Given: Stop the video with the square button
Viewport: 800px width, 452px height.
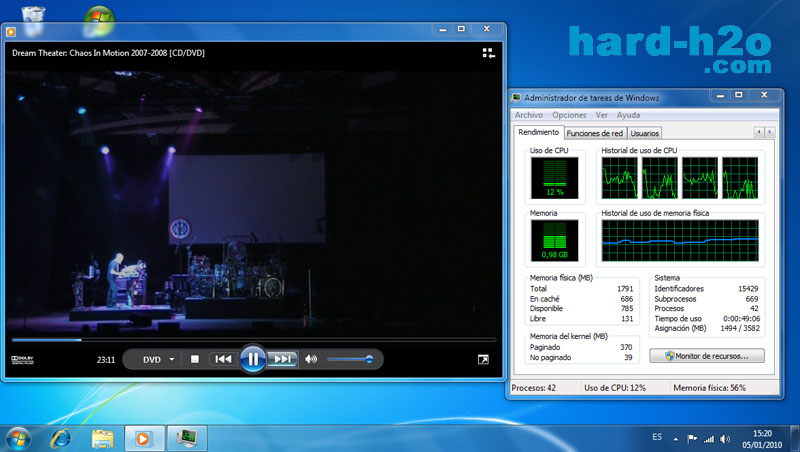Looking at the screenshot, I should 195,359.
